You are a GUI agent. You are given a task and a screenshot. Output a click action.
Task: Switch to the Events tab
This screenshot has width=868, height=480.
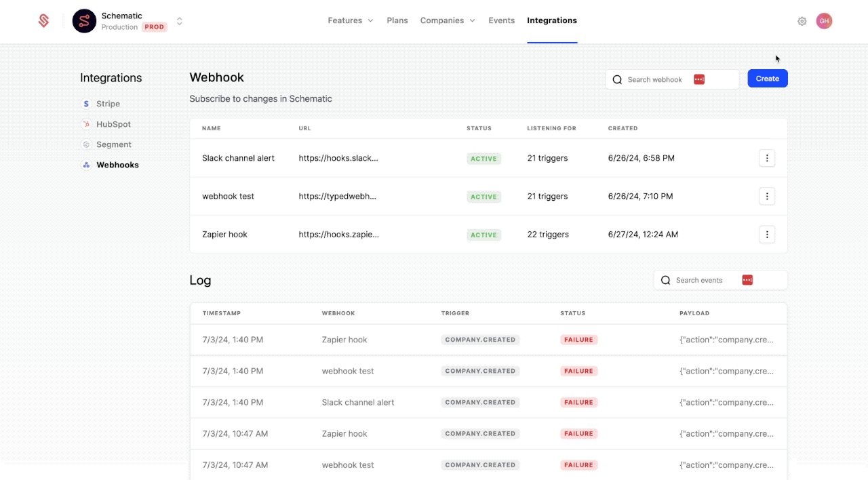pyautogui.click(x=501, y=20)
